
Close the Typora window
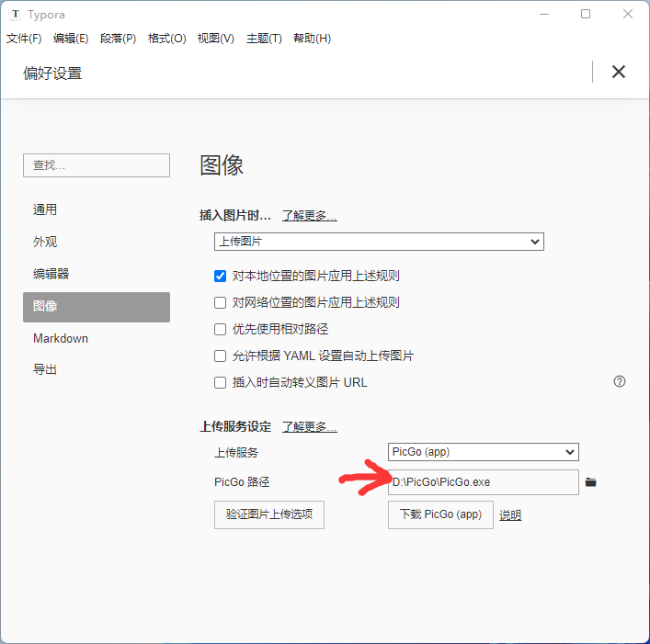[628, 15]
